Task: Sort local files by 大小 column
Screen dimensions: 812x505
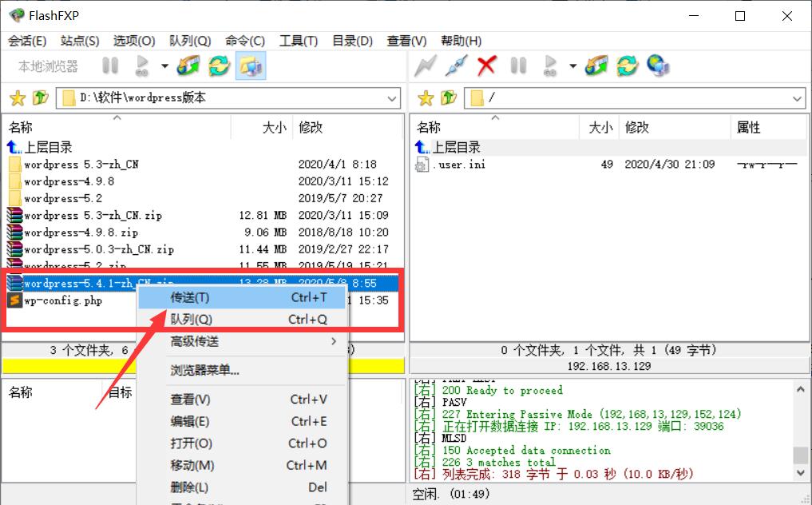Action: pyautogui.click(x=262, y=127)
